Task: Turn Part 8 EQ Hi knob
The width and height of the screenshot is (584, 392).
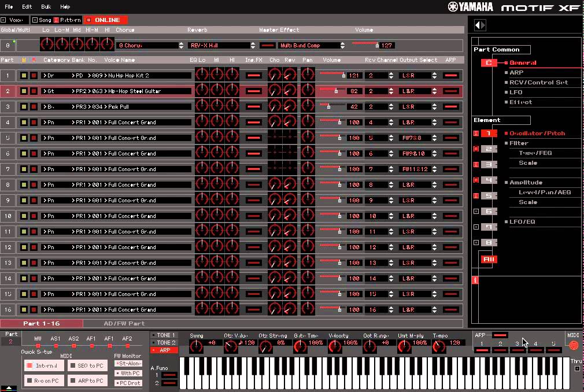Action: (x=232, y=184)
